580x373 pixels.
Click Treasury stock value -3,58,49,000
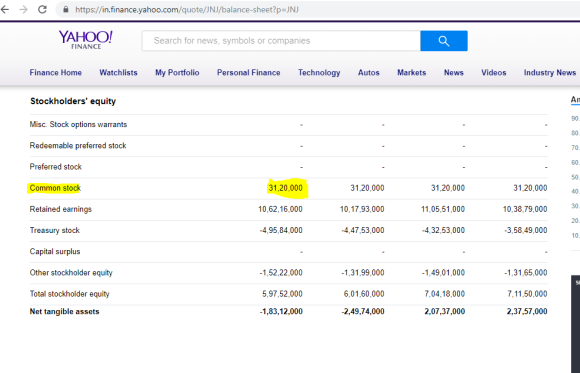coord(526,230)
